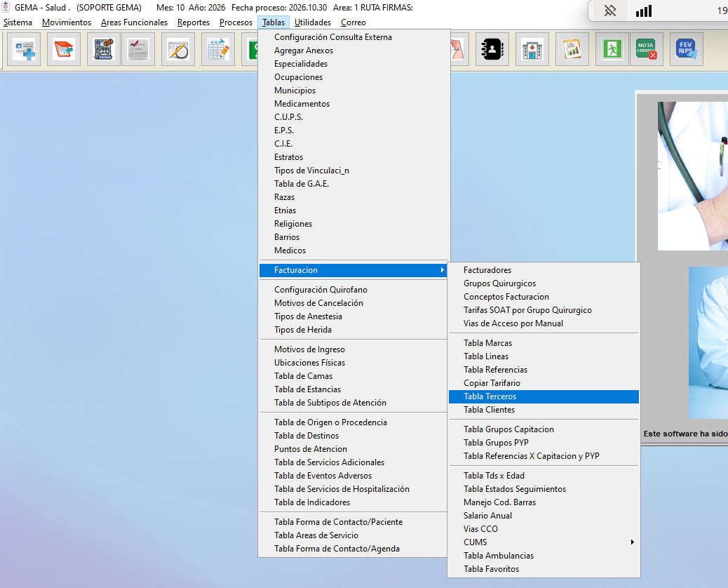Image resolution: width=728 pixels, height=588 pixels.
Task: Choose Especialidades in Tablas menu
Action: click(353, 64)
